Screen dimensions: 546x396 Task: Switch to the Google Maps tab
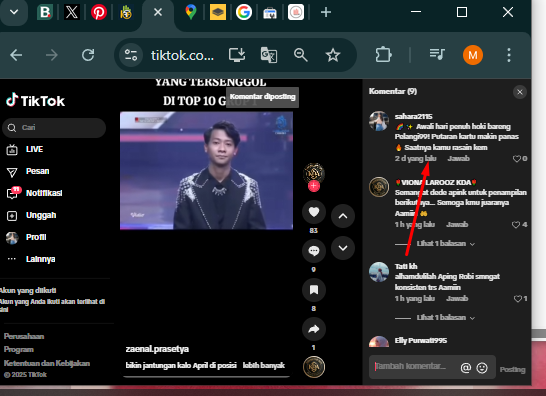[x=190, y=13]
